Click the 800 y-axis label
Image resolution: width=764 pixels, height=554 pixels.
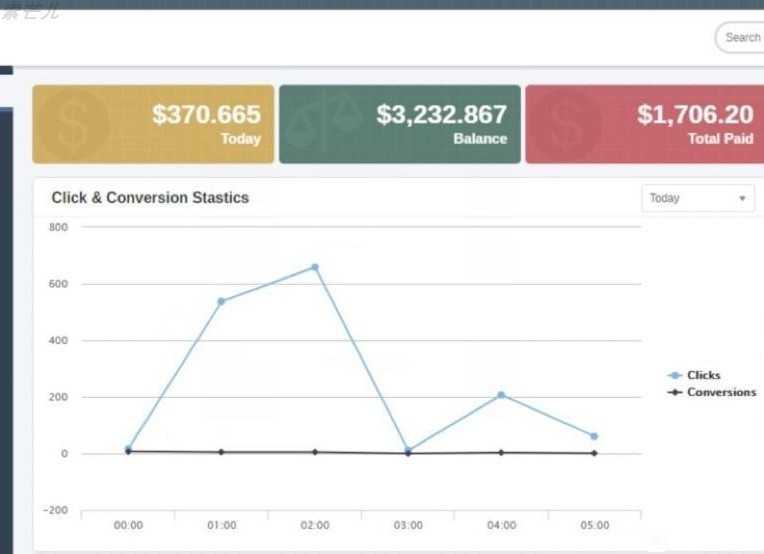[x=58, y=227]
